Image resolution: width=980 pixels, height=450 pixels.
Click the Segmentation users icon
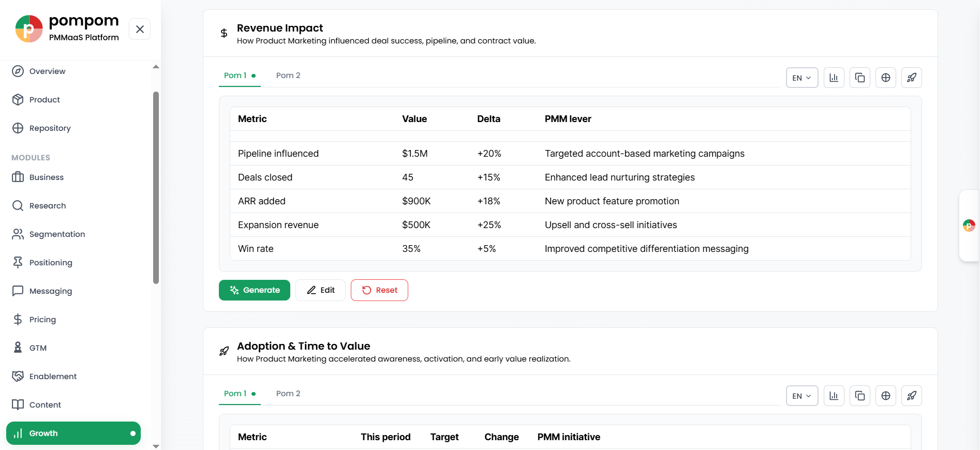pyautogui.click(x=18, y=234)
